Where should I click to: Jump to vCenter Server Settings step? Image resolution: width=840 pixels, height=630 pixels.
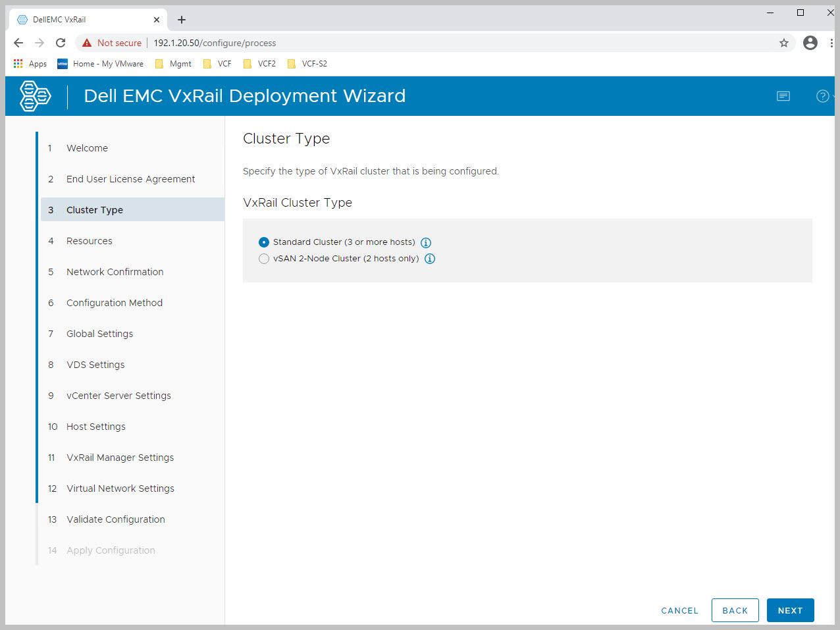coord(118,396)
